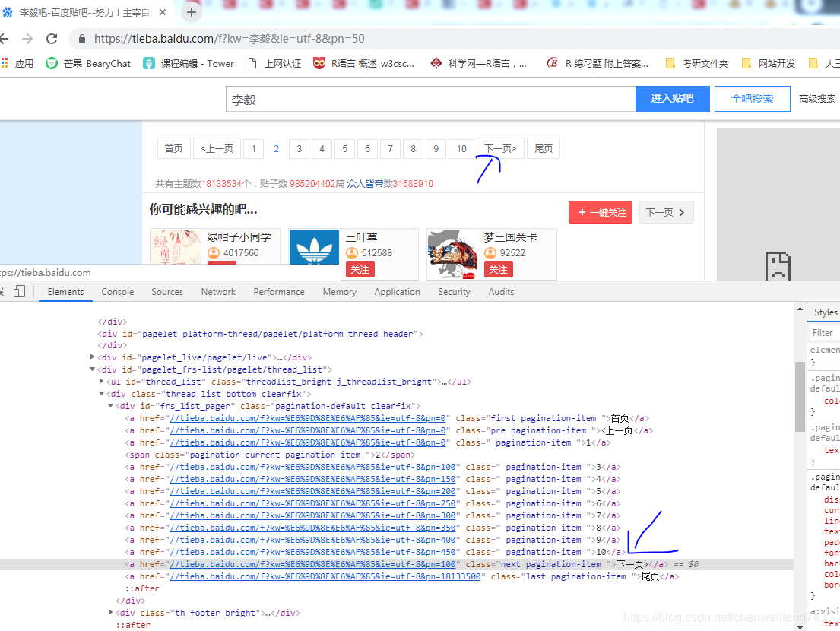
Task: Jump to 尾页 last page
Action: (x=544, y=148)
